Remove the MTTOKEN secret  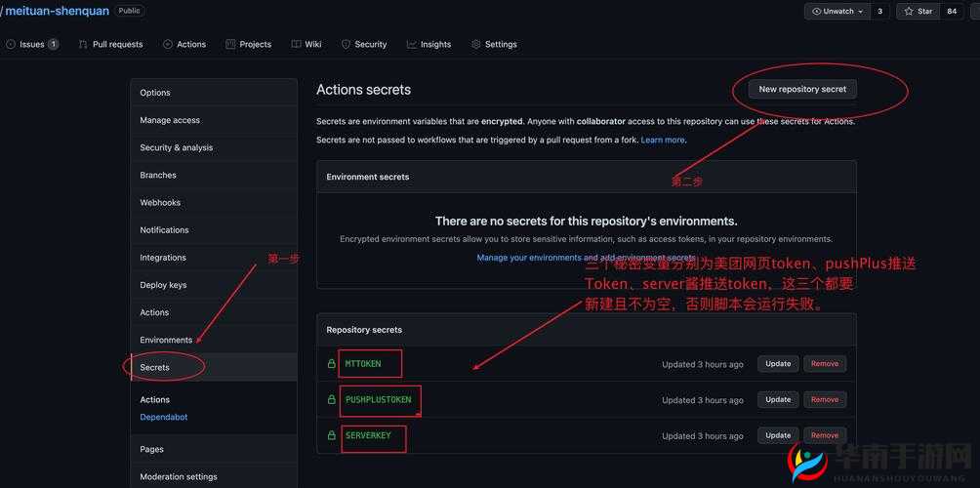(825, 364)
